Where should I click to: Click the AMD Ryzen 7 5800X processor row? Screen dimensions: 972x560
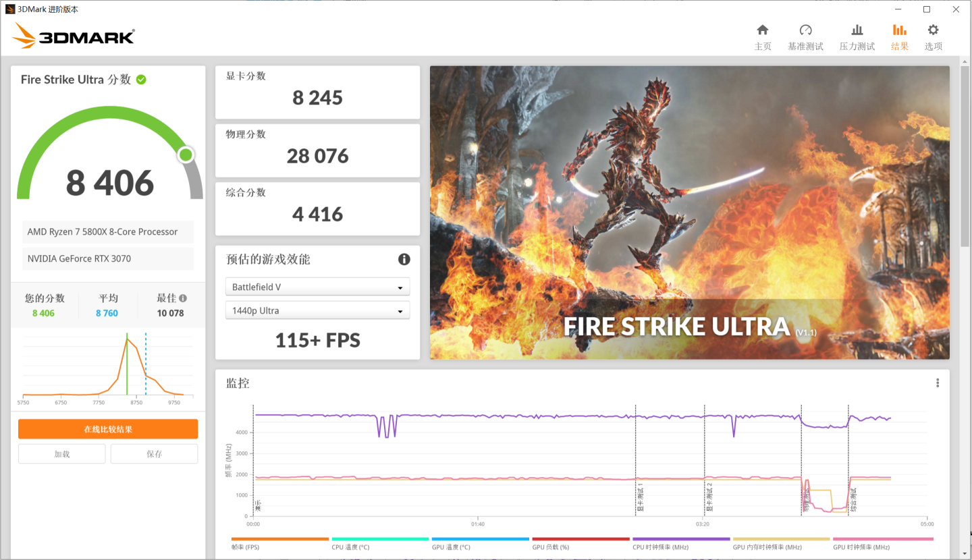click(108, 232)
